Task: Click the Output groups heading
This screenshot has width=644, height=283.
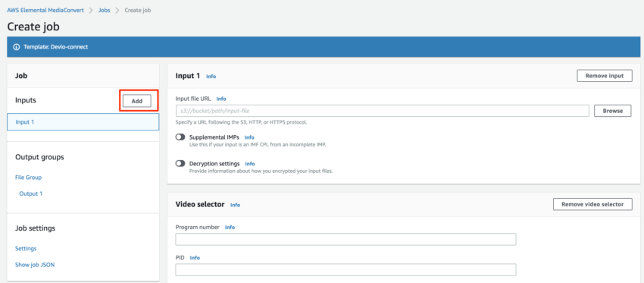Action: (x=39, y=157)
